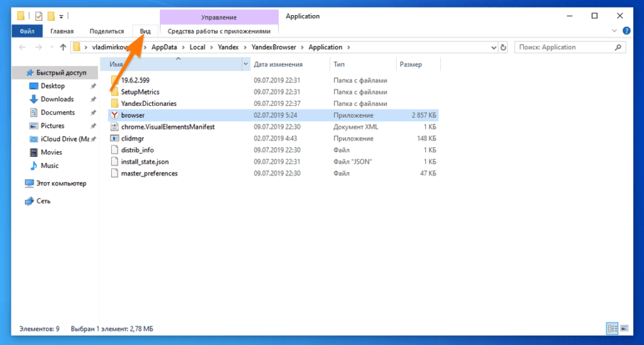The height and width of the screenshot is (345, 644).
Task: Click the Управление contextual tab header
Action: coord(219,17)
